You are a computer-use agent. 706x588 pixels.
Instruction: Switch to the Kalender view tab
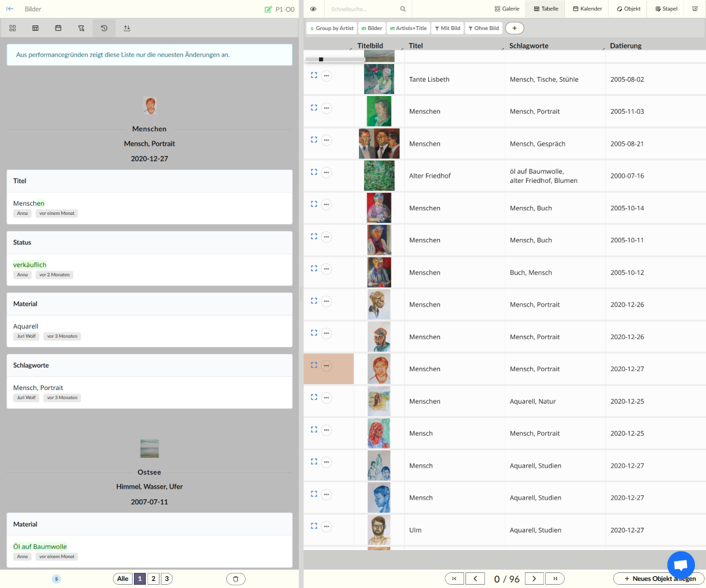[x=587, y=9]
